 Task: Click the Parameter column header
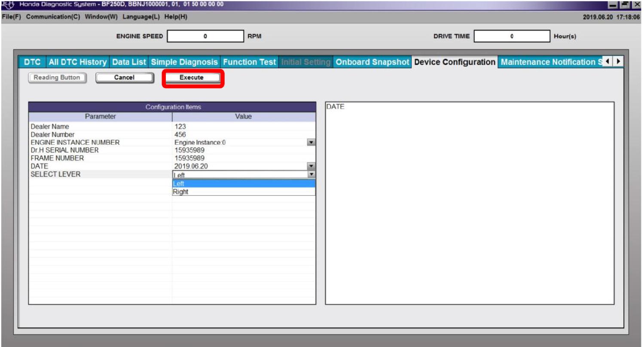[100, 116]
